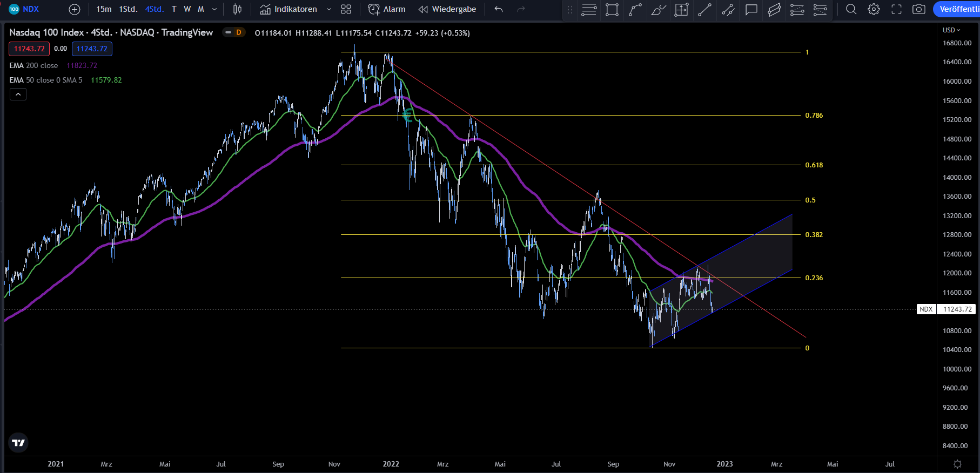The image size is (980, 473).
Task: Click the 16800.00 price scale label
Action: click(x=957, y=43)
